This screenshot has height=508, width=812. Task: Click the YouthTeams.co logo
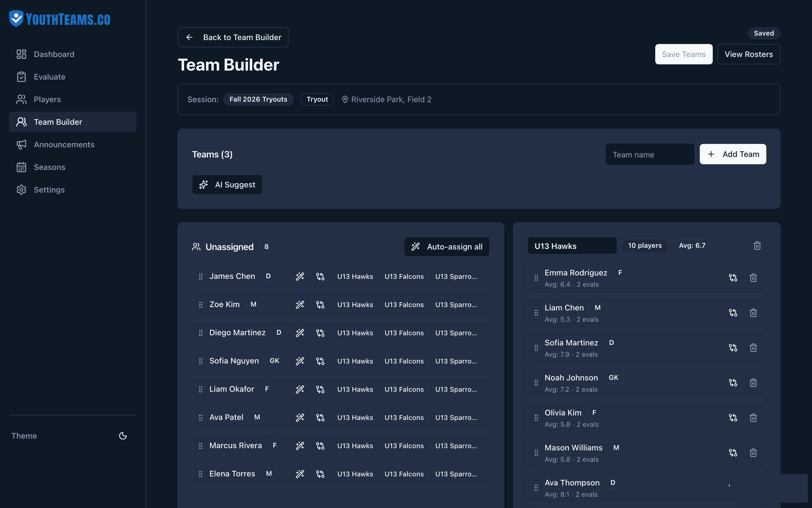pos(60,19)
